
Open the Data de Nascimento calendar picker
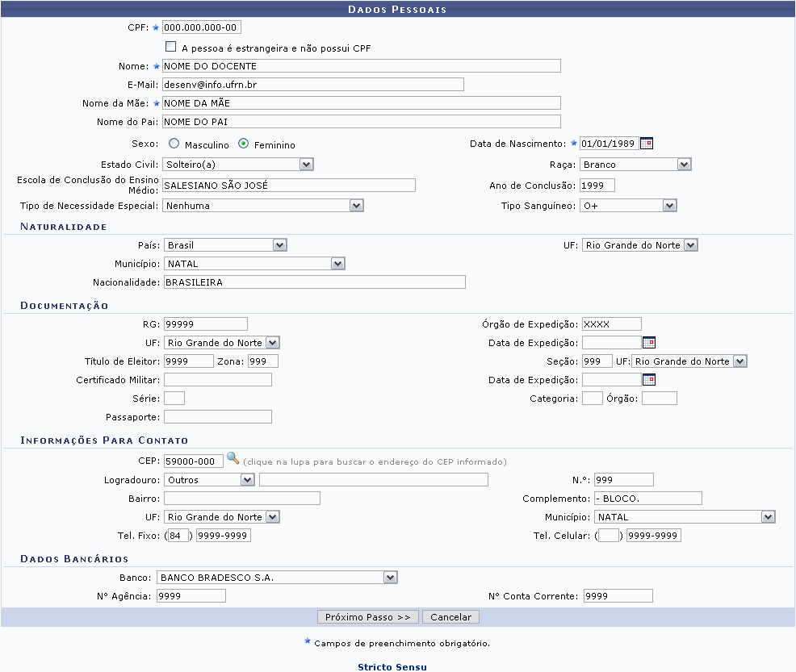click(647, 144)
